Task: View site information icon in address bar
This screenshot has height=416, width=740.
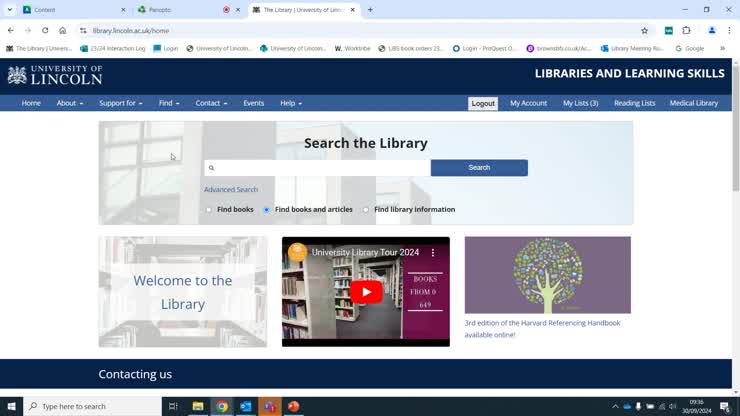Action: pos(83,31)
